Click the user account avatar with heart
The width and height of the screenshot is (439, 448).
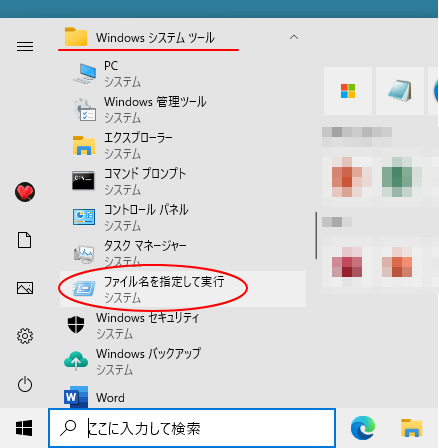tap(25, 192)
